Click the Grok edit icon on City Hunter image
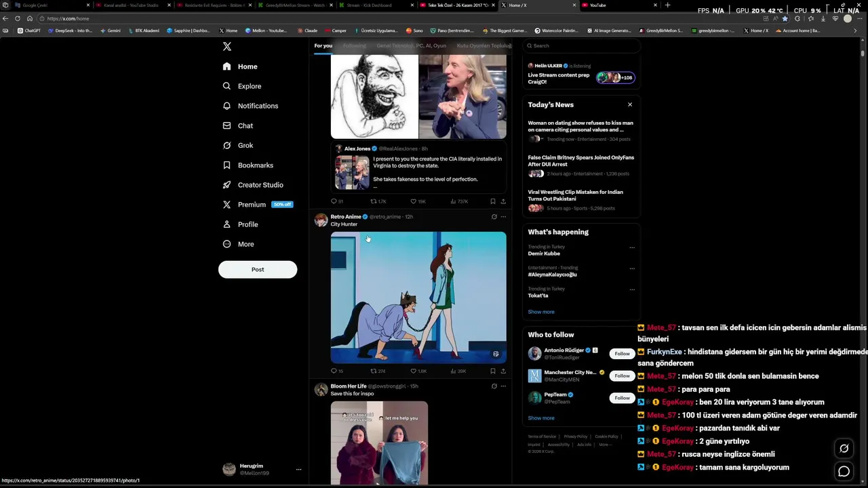The height and width of the screenshot is (488, 868). click(496, 354)
